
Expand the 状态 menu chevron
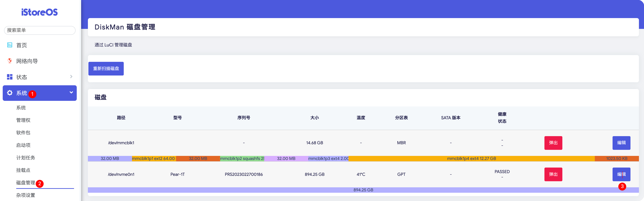pos(71,77)
